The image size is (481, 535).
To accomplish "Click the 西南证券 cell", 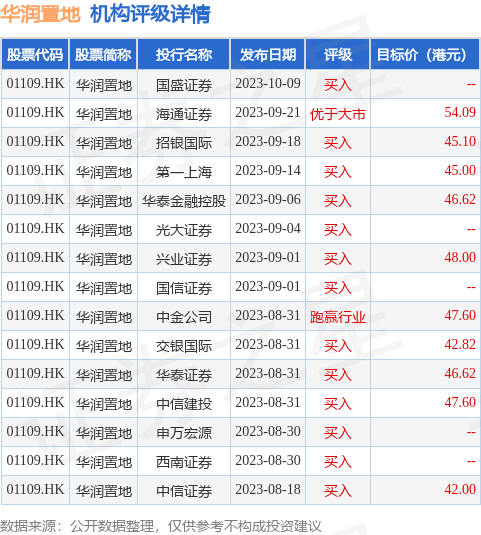I will pos(184,462).
